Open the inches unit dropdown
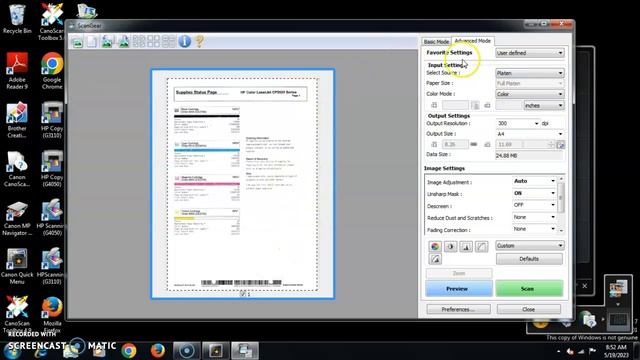This screenshot has width=640, height=360. [544, 105]
